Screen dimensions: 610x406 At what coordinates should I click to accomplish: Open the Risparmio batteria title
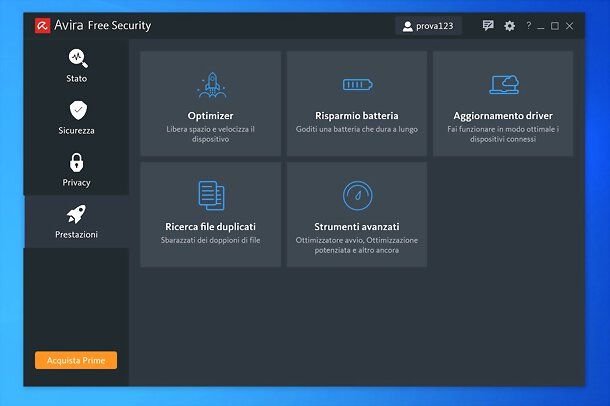click(x=357, y=116)
